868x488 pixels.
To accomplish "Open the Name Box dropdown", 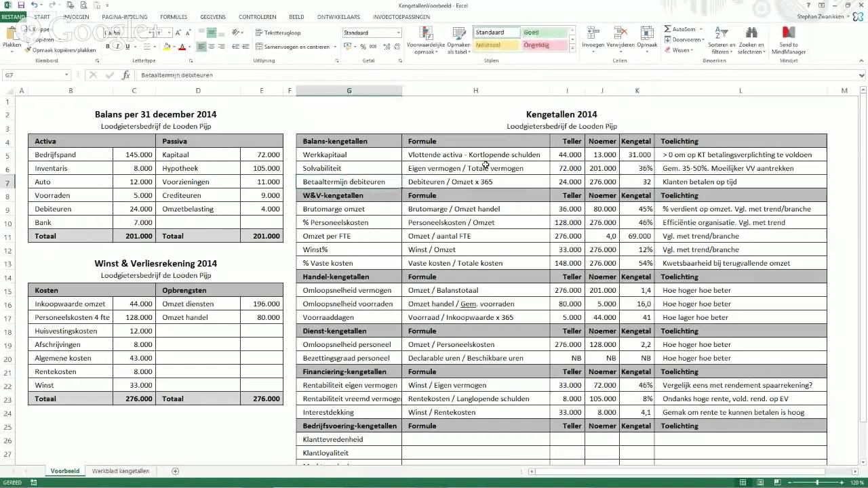I will (66, 75).
